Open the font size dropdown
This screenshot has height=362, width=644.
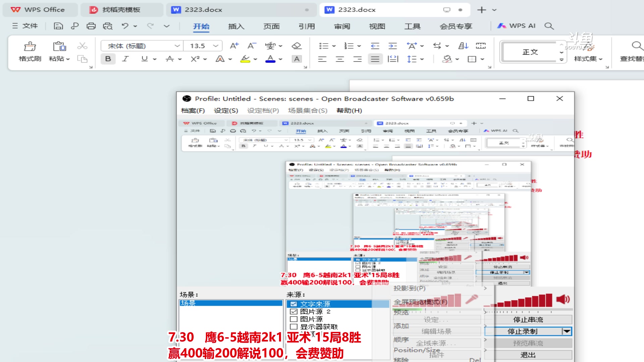tap(216, 46)
